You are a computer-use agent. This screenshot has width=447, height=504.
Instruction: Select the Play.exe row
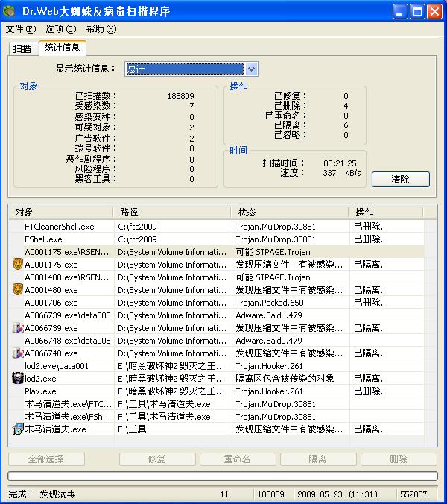[x=217, y=391]
